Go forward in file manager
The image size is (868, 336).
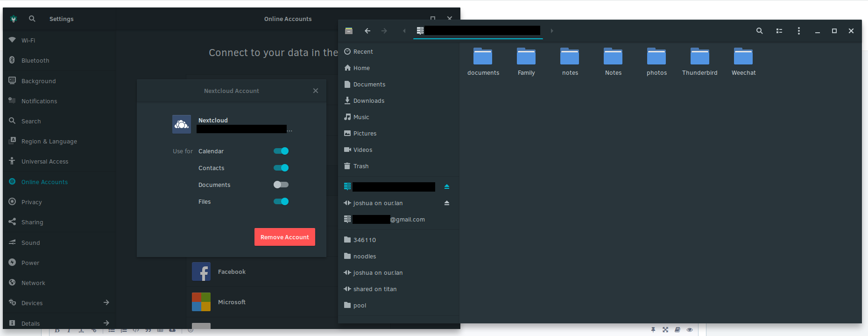(384, 31)
